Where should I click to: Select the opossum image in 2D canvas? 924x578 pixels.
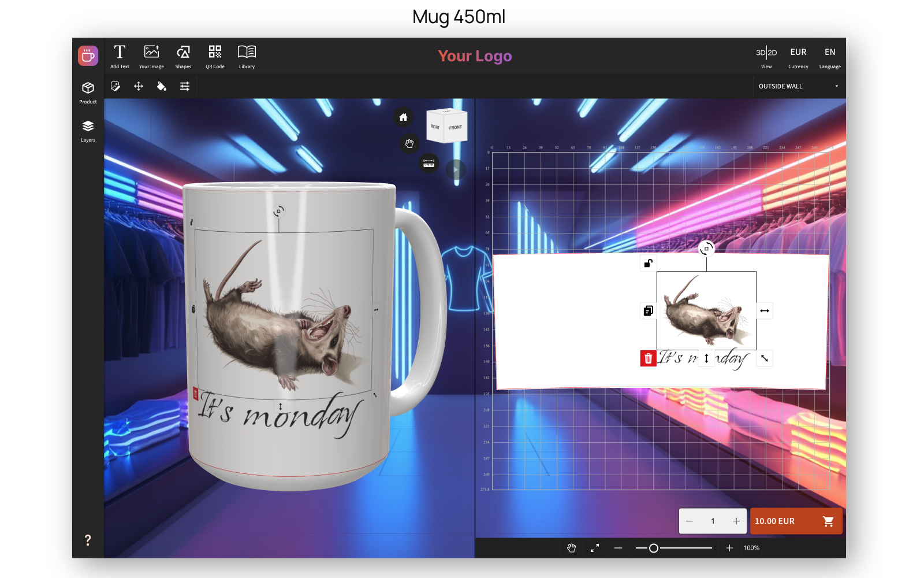(x=706, y=310)
